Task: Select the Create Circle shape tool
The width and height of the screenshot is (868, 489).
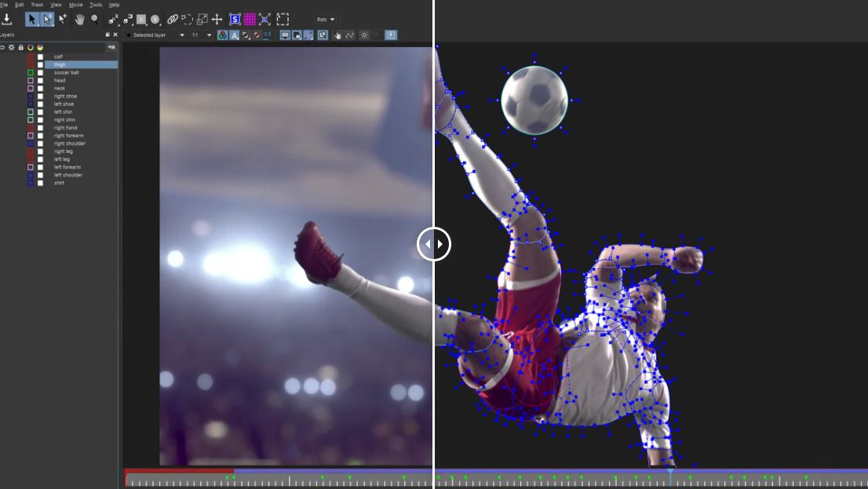Action: tap(155, 20)
